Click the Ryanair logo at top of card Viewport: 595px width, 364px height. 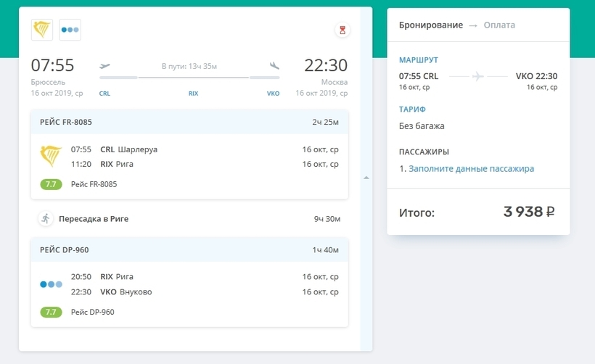pyautogui.click(x=42, y=30)
